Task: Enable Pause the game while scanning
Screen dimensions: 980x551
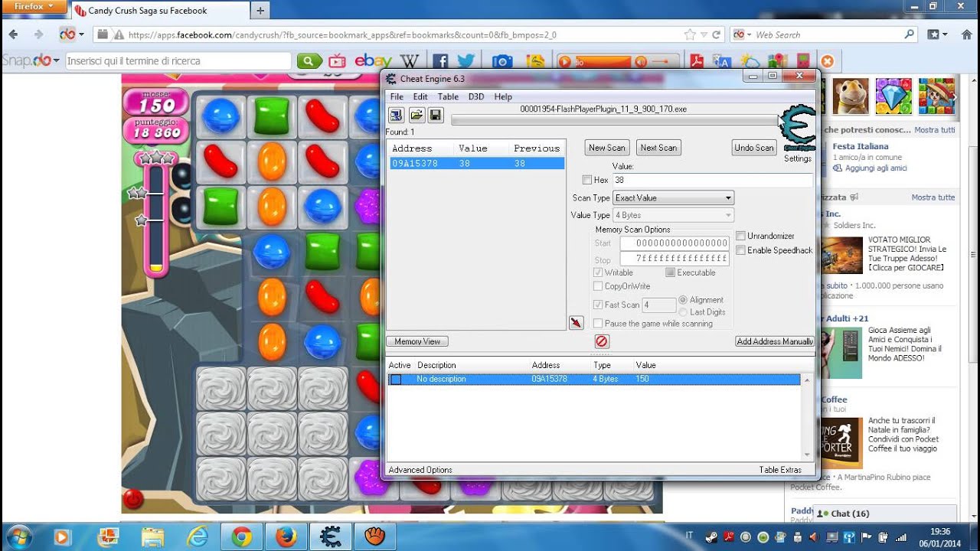Action: 598,324
